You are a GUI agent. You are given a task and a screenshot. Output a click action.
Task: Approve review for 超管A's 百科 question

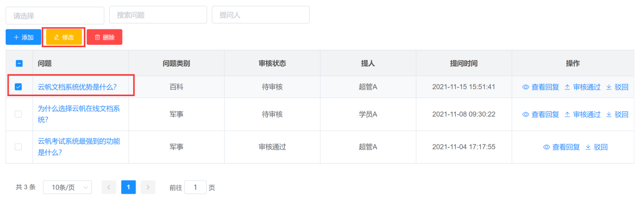[x=583, y=87]
